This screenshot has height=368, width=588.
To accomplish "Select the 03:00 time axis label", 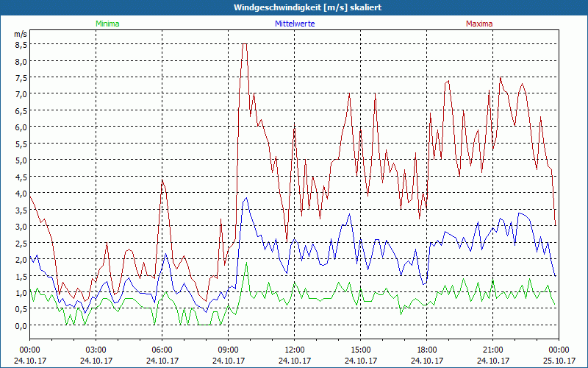I will pos(96,350).
